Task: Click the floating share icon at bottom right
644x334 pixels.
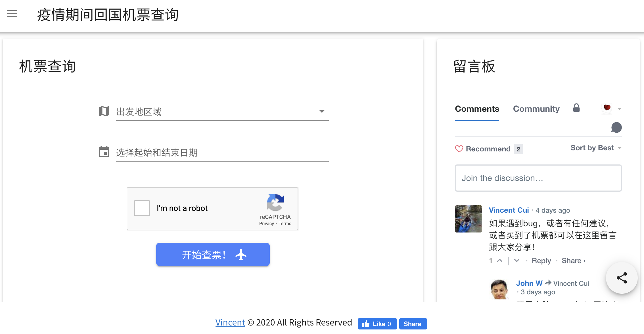Action: pos(622,278)
